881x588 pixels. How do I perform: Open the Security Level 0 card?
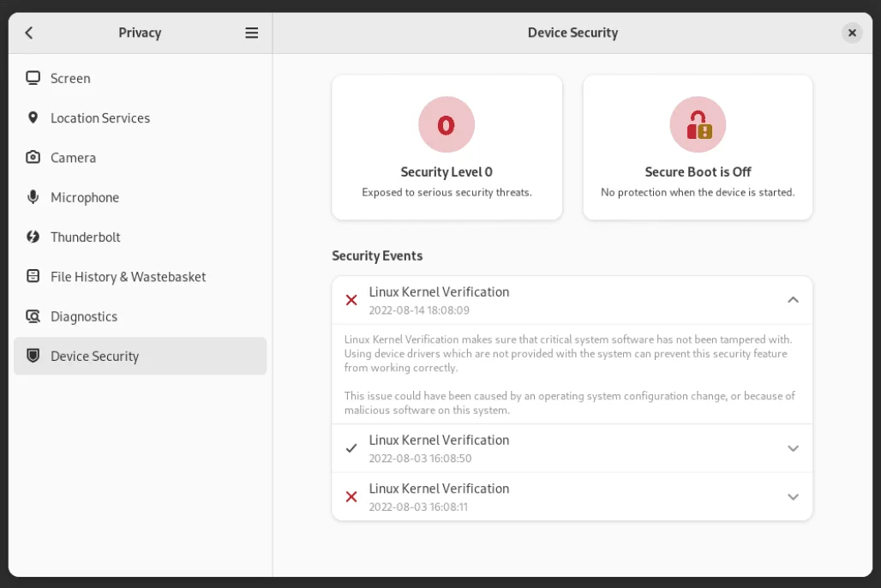point(446,147)
